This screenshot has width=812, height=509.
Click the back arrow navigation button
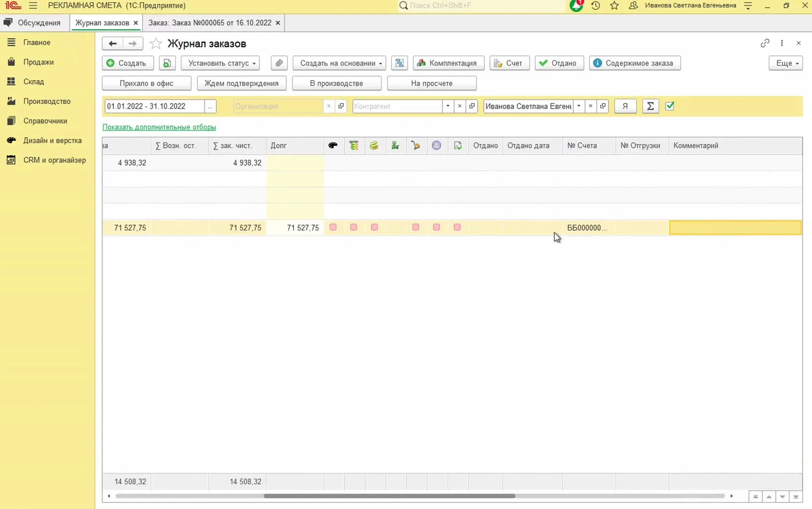point(113,44)
